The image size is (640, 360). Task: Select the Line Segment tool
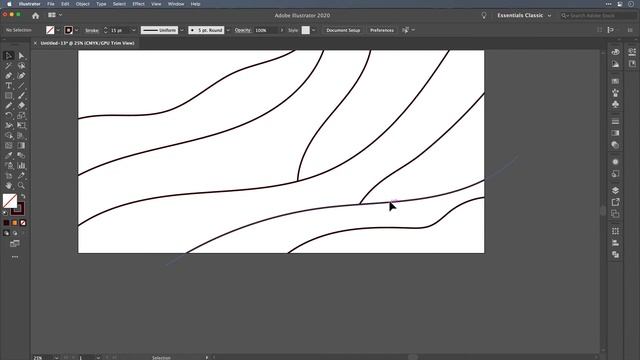point(21,86)
